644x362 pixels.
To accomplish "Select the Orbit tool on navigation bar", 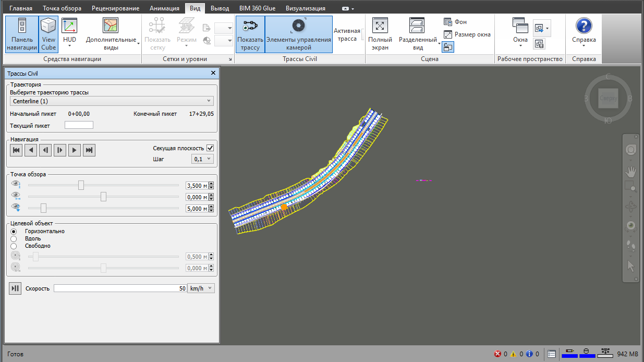I will click(x=631, y=207).
